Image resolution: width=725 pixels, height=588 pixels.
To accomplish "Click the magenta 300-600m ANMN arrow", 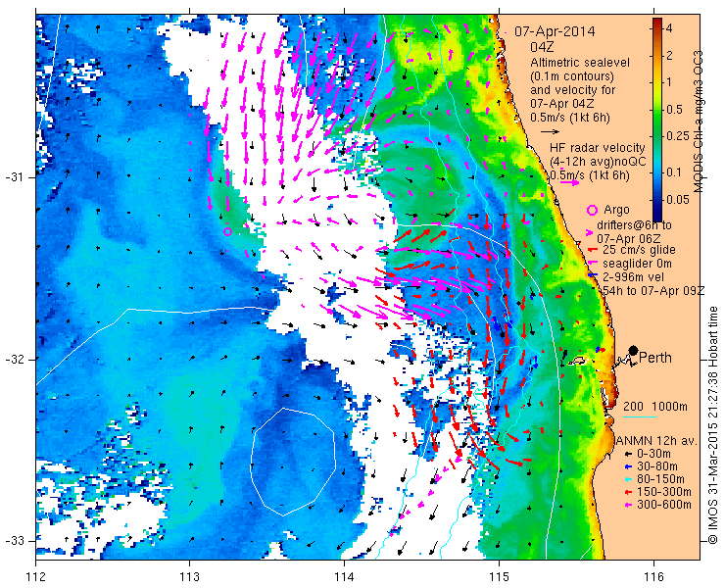I will point(626,505).
